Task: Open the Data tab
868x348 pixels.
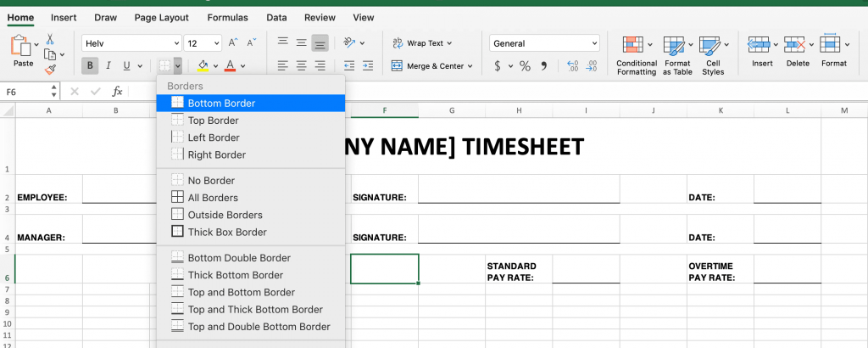Action: [276, 18]
